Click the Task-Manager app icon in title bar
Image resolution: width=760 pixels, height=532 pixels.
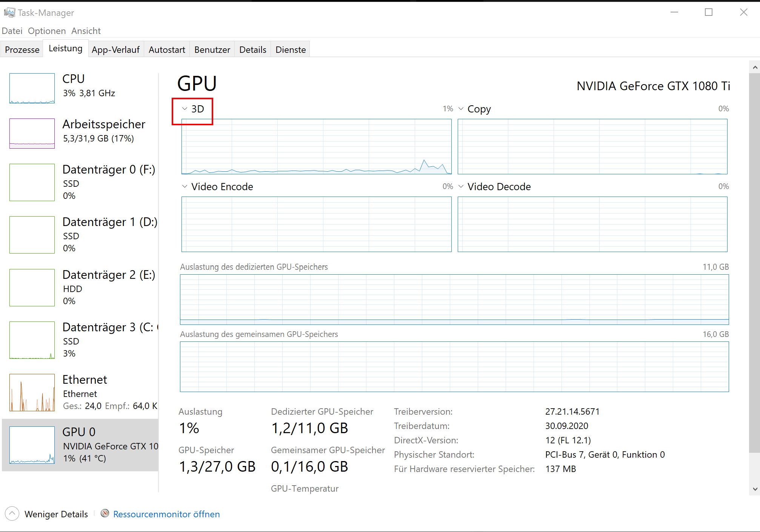(9, 12)
